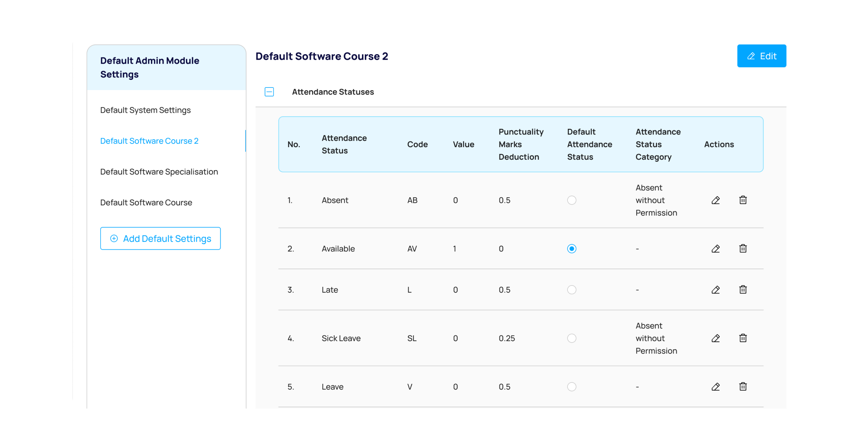The width and height of the screenshot is (868, 446).
Task: Delete the Leave row via trash icon
Action: tap(743, 386)
